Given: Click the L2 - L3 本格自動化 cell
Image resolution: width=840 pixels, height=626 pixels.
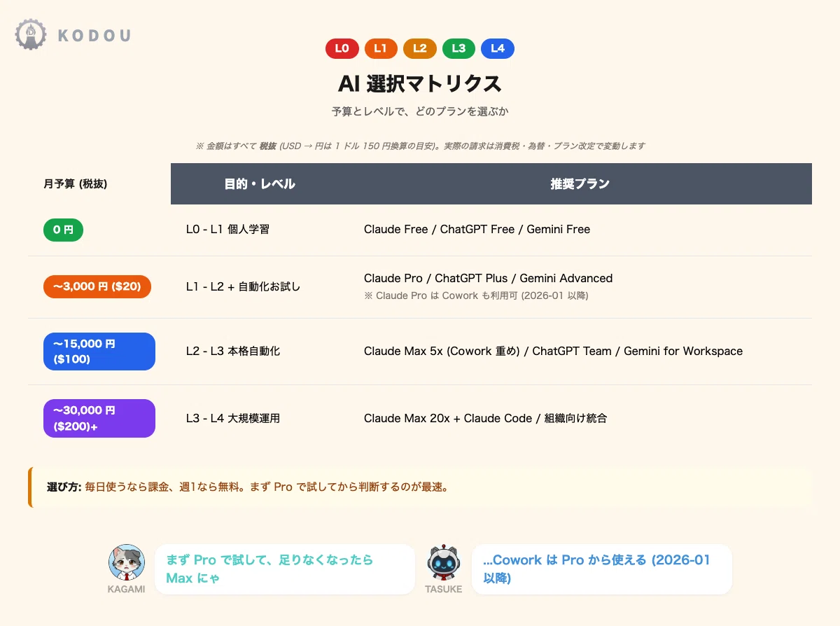Looking at the screenshot, I should 233,352.
